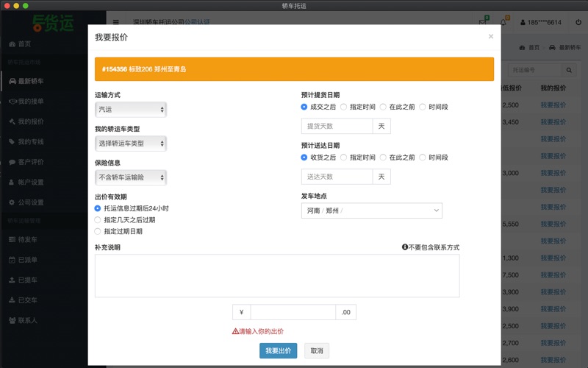Open the 发车地点 location selector
588x368 pixels.
click(371, 211)
